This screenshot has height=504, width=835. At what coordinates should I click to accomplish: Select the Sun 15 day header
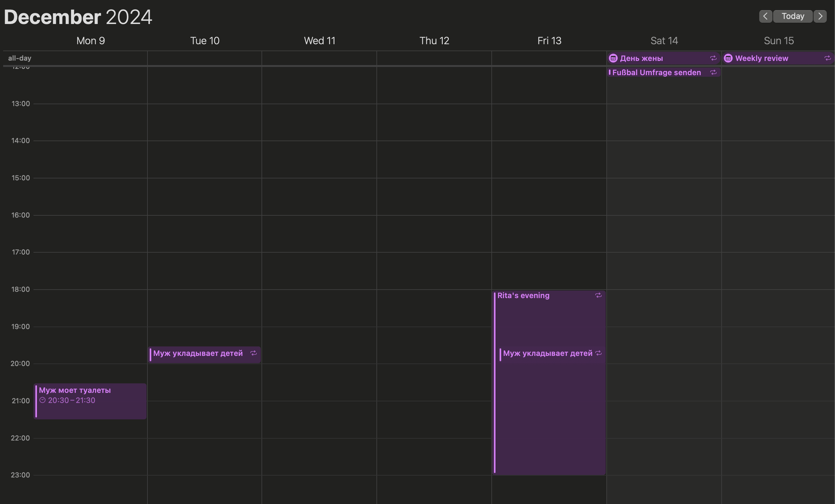click(x=778, y=41)
